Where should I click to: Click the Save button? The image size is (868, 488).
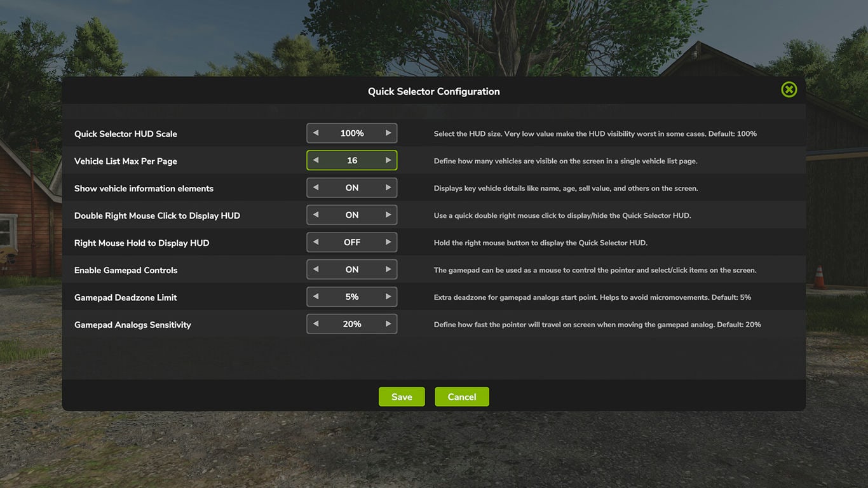click(402, 396)
